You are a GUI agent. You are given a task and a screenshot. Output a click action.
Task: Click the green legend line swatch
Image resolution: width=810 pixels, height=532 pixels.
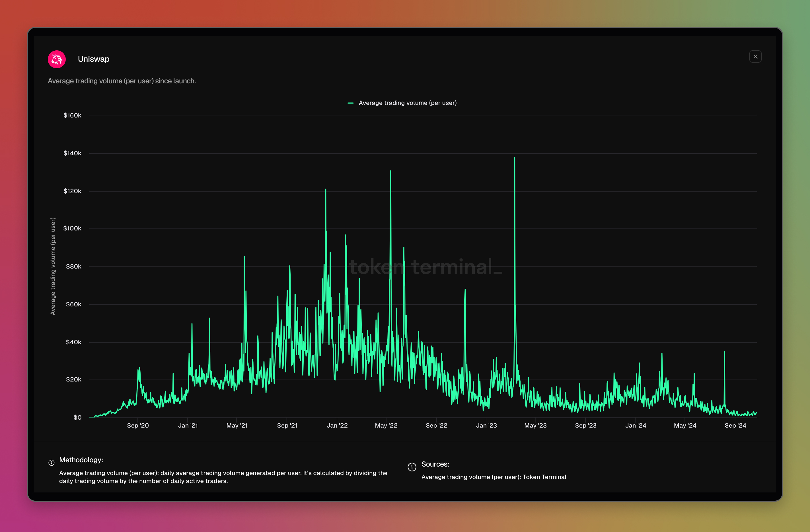(x=350, y=103)
